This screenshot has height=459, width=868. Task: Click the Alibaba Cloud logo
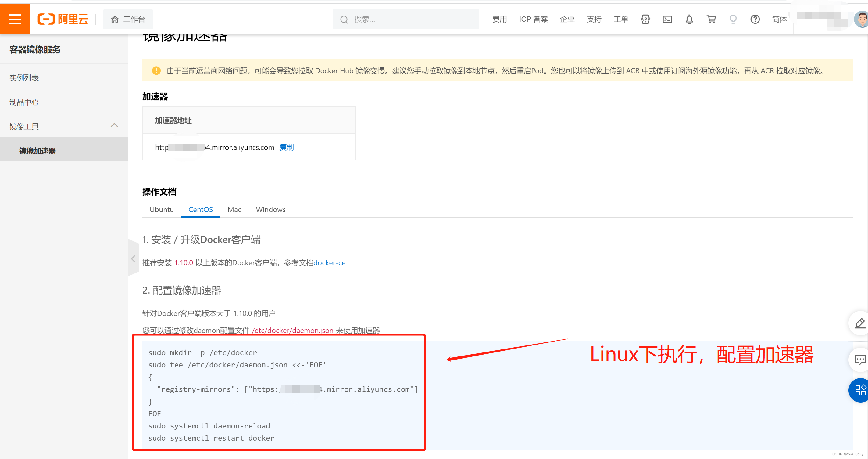point(63,19)
